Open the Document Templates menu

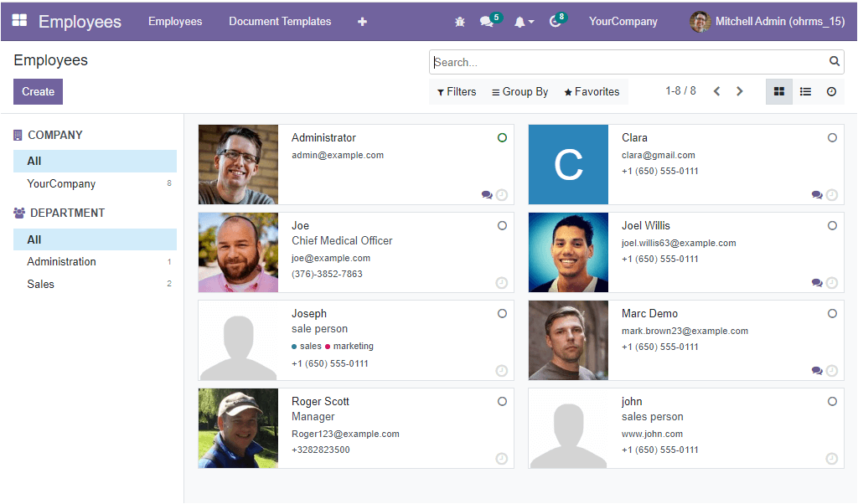280,22
